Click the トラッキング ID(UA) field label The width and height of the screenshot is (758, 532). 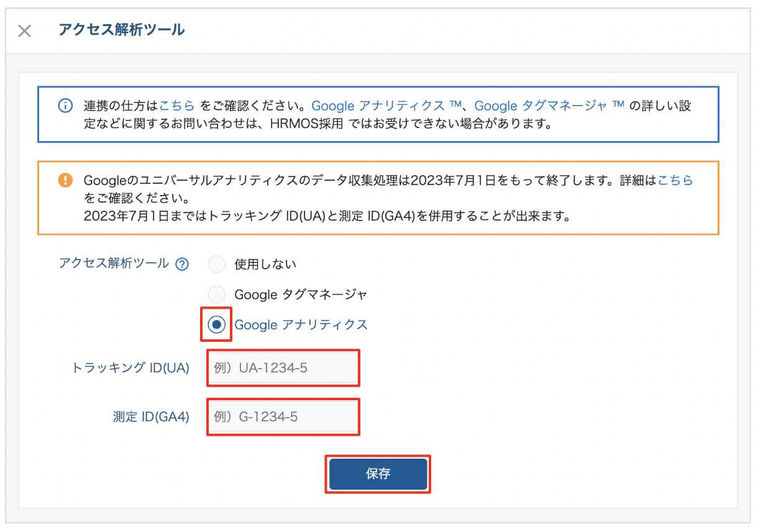coord(130,368)
